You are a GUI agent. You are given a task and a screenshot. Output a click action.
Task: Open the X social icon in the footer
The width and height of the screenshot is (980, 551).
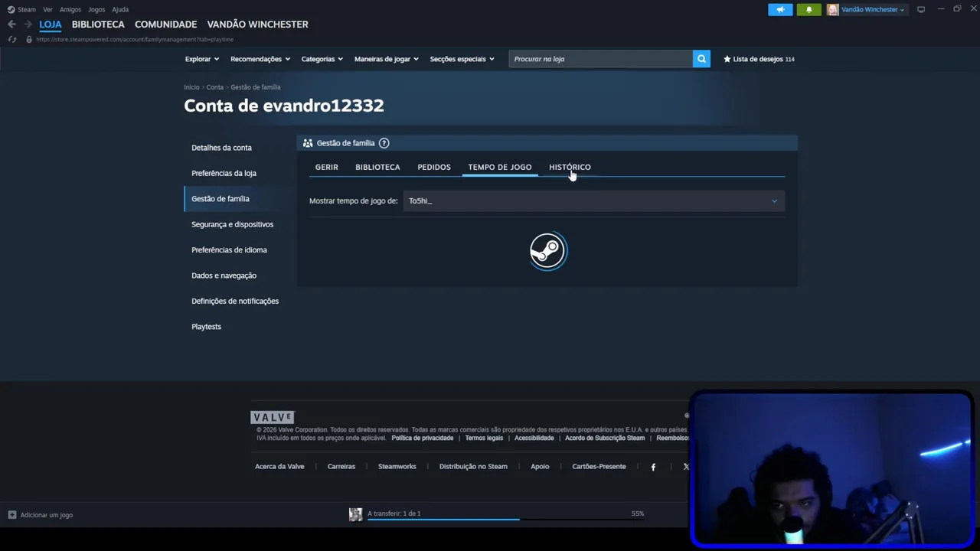click(x=686, y=467)
